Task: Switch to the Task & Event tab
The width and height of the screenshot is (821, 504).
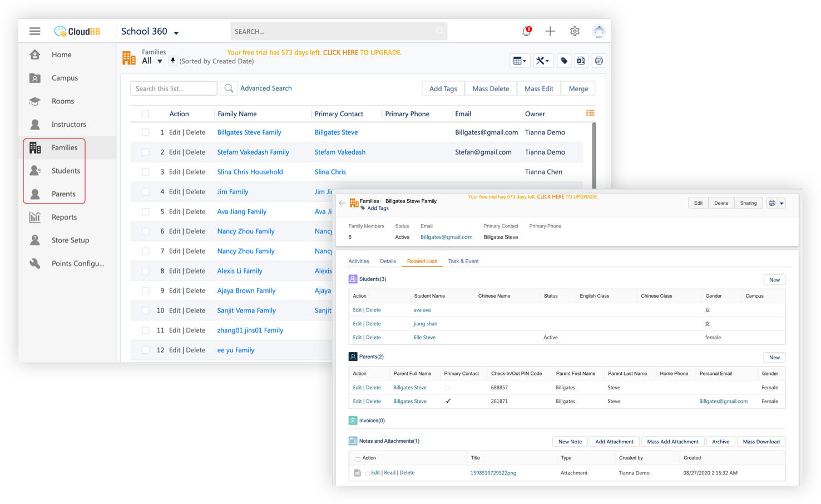Action: coord(463,261)
